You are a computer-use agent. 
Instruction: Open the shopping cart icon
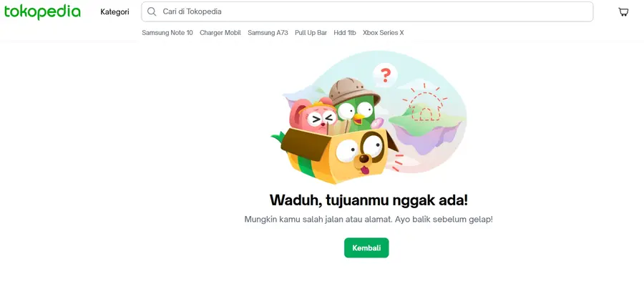click(x=623, y=12)
